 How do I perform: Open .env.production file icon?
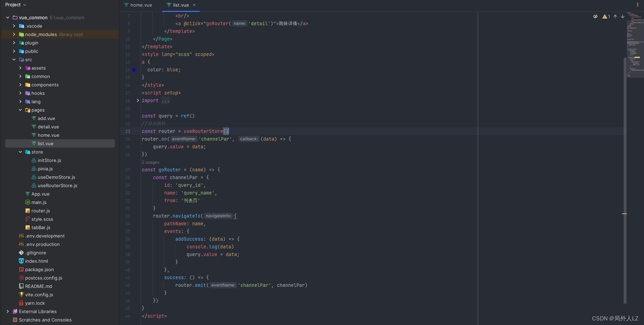click(x=21, y=244)
